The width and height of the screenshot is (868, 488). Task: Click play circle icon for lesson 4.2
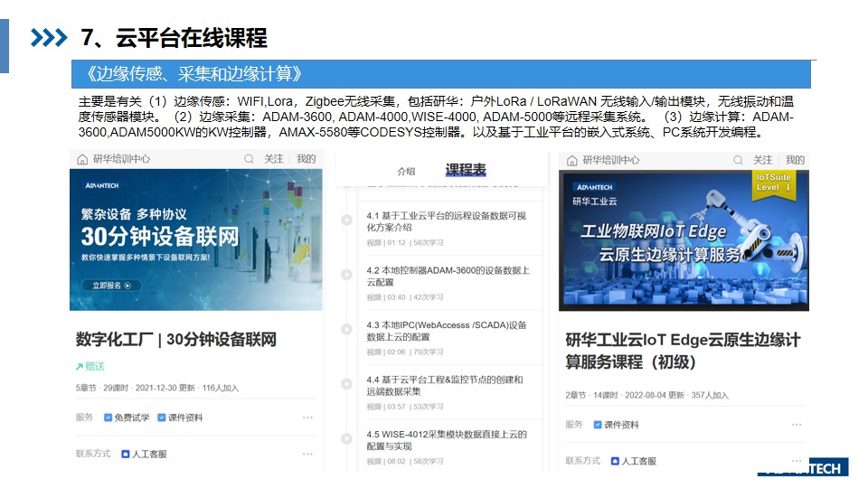coord(346,275)
